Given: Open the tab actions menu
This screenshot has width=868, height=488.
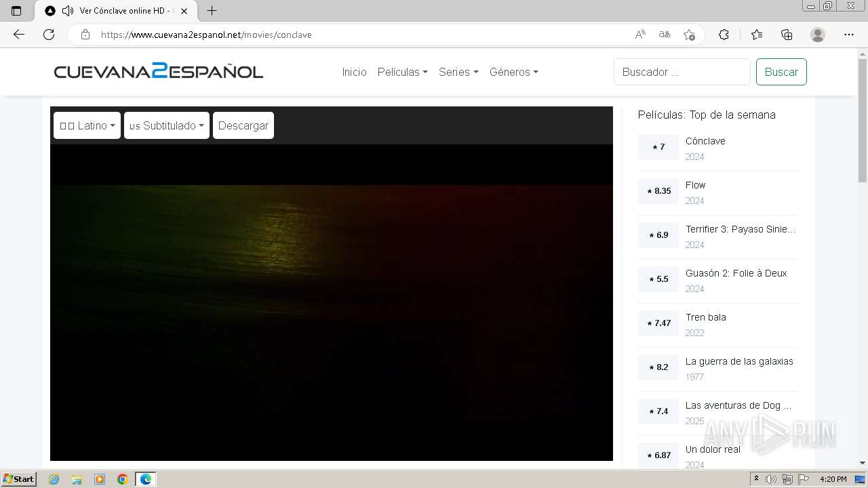Looking at the screenshot, I should [x=16, y=11].
